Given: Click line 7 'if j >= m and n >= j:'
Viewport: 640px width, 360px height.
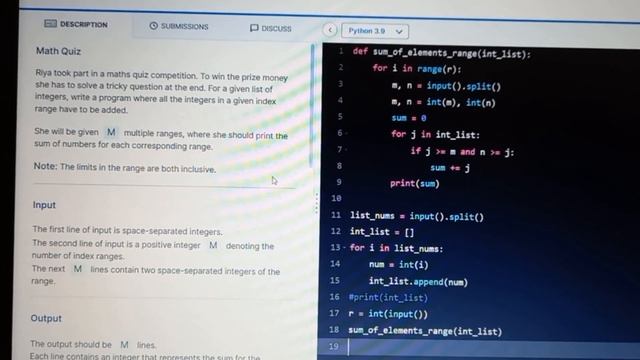Looking at the screenshot, I should coord(462,152).
